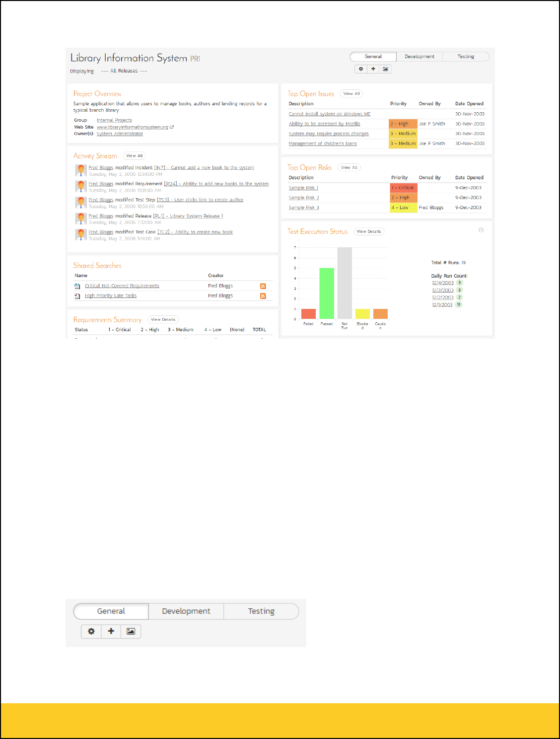Click the 12/1/2003 daily run count date
This screenshot has width=560, height=739.
tap(442, 305)
